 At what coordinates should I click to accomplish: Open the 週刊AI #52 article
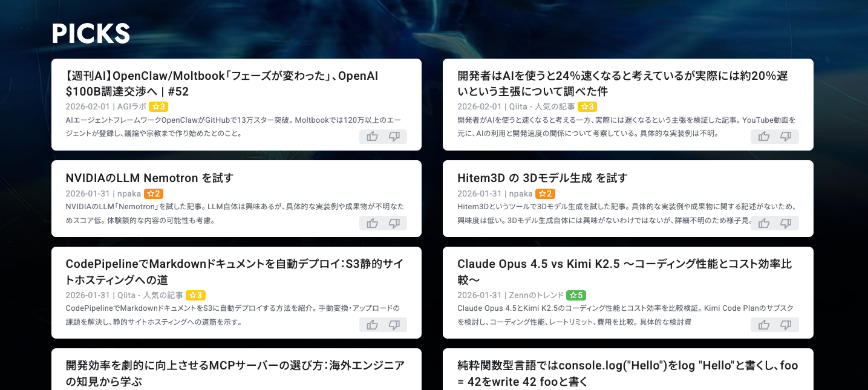click(x=222, y=85)
